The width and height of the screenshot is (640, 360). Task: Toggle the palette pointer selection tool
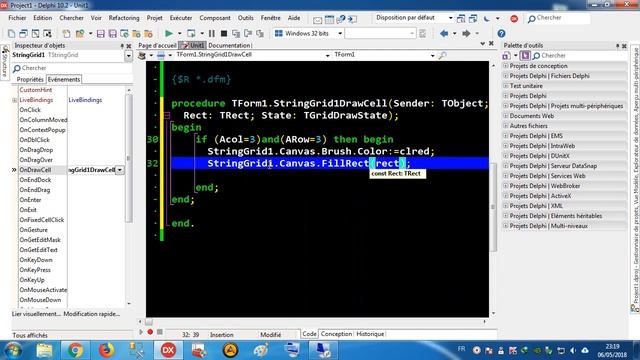click(x=525, y=56)
